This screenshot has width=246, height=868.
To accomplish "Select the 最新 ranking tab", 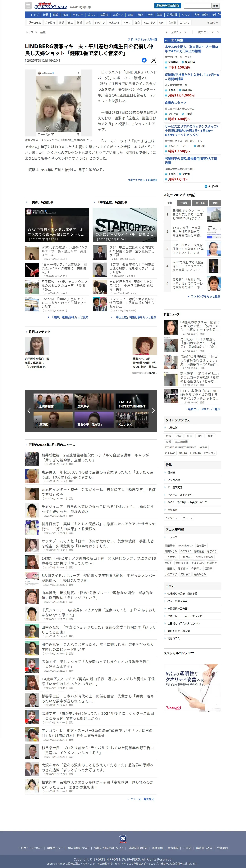I will [x=170, y=203].
